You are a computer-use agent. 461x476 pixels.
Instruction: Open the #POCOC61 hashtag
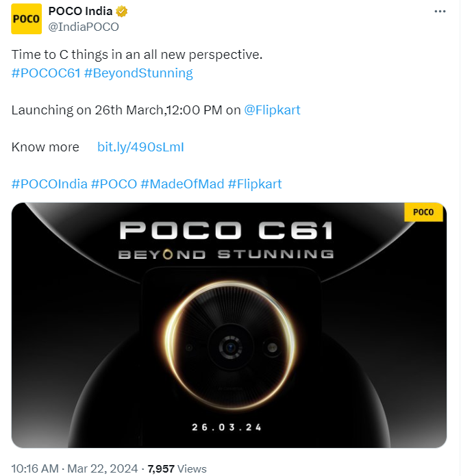tap(45, 73)
